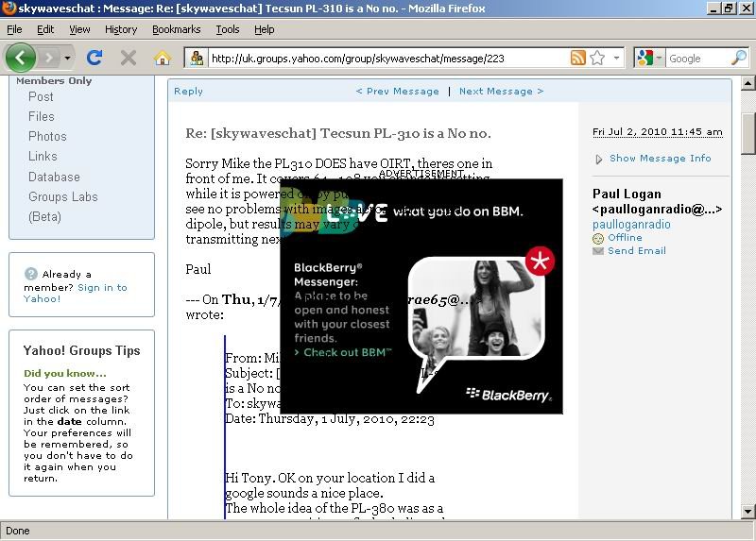Click the Done status bar text
Screen dimensions: 756x541
pyautogui.click(x=18, y=531)
